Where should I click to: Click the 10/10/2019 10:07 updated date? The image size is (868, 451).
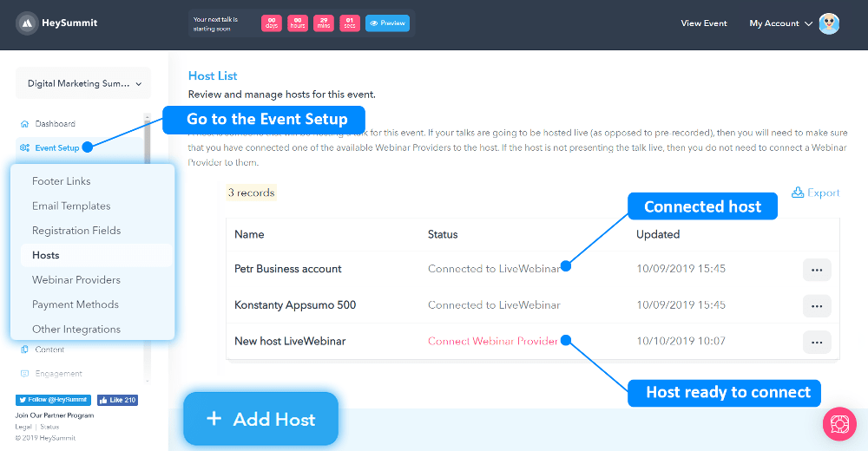(681, 341)
